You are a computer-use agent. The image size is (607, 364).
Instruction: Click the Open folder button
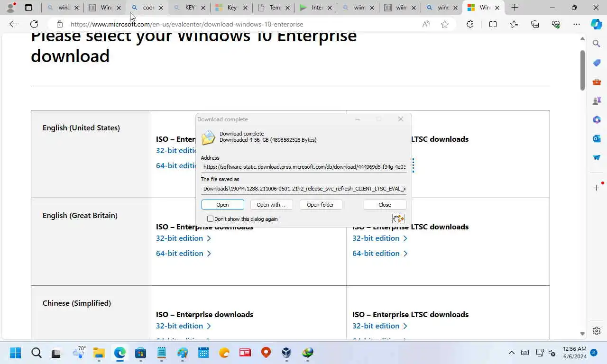(x=321, y=205)
